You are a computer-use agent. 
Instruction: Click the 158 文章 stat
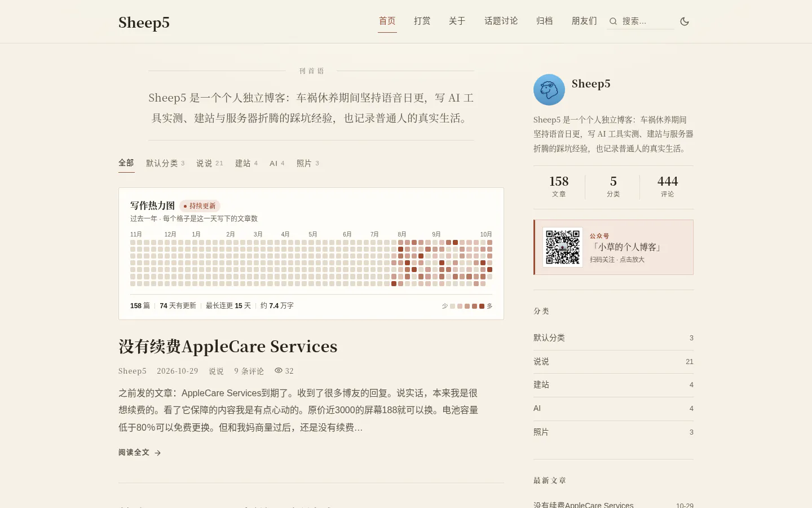[x=559, y=186]
